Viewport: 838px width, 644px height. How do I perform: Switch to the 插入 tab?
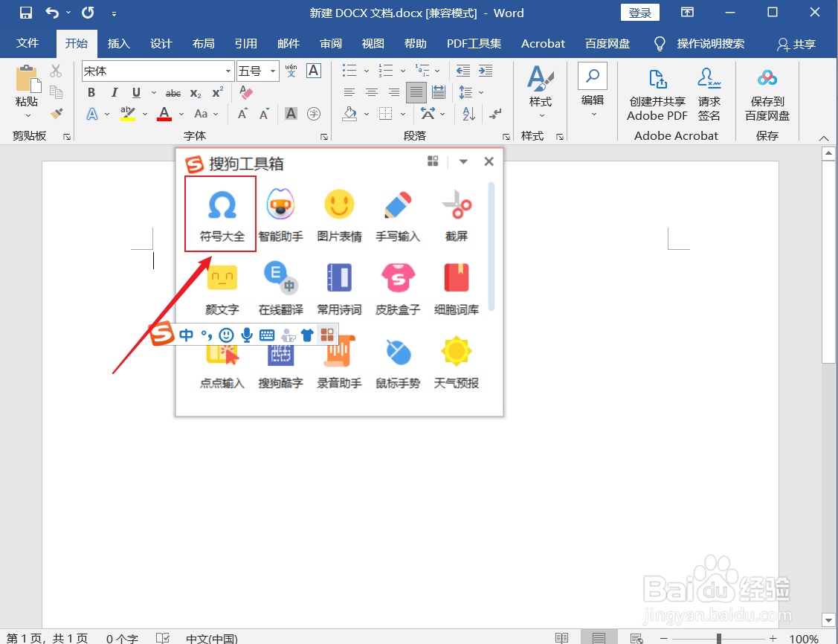[x=119, y=44]
